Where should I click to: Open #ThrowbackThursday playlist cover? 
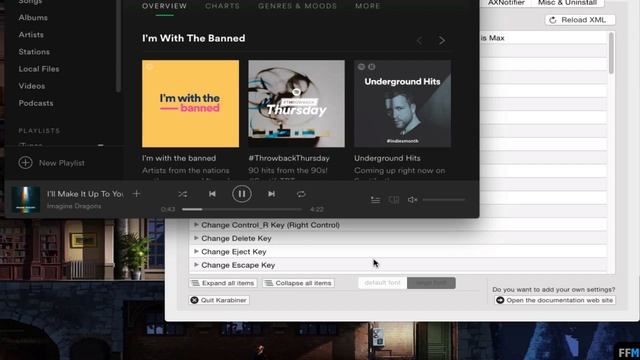(296, 104)
